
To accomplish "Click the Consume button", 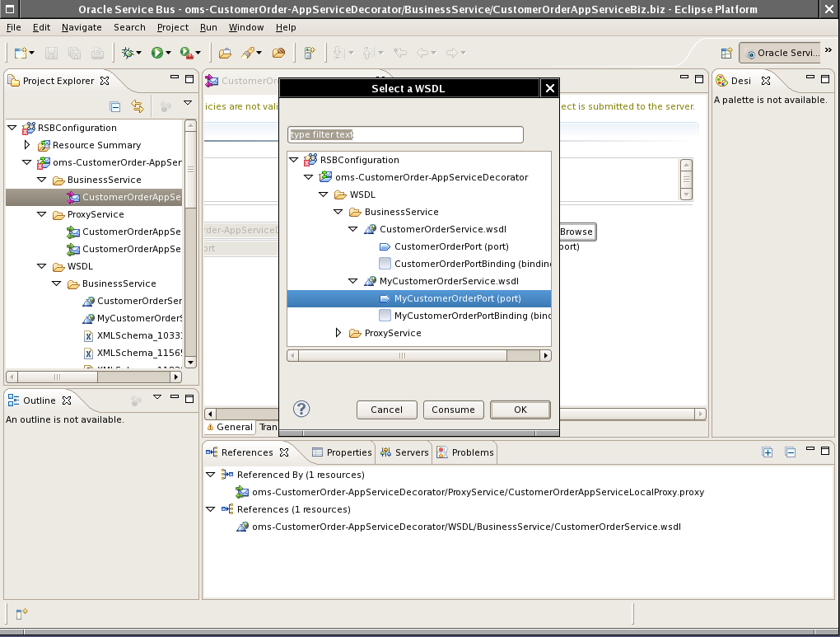I will point(453,410).
